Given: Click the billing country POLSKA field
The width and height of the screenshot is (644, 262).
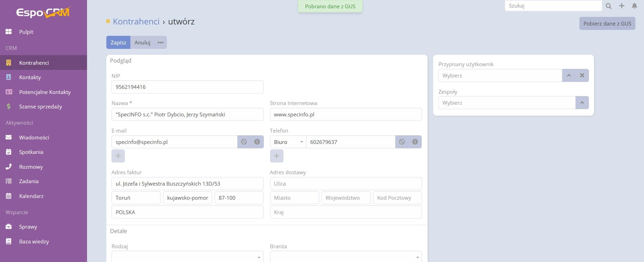Looking at the screenshot, I should [187, 212].
